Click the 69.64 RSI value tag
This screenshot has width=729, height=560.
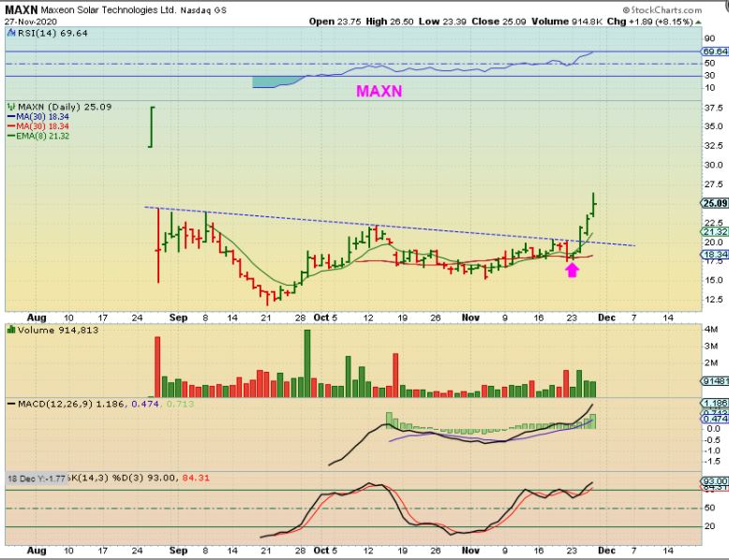[x=715, y=52]
